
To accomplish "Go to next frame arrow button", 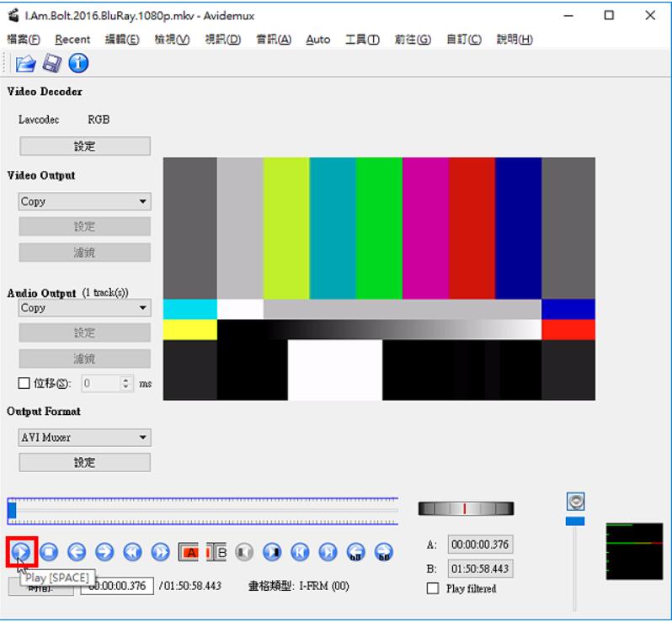I will (104, 552).
